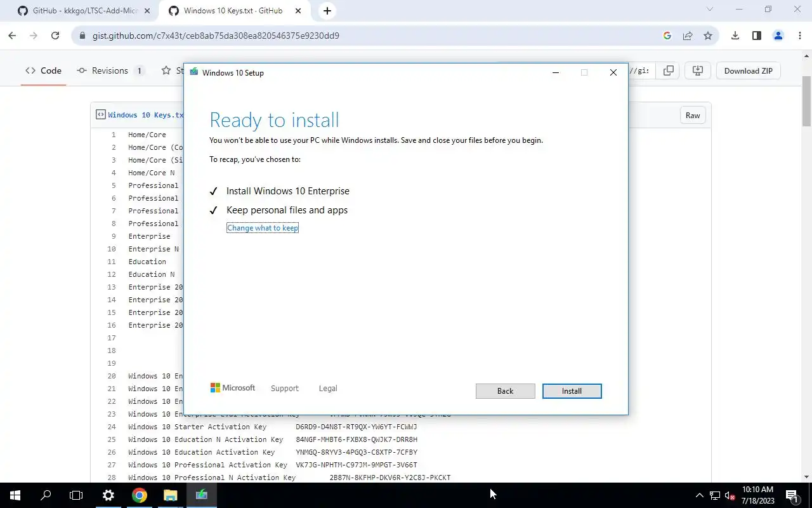View site information padlock icon
Viewport: 812px width, 508px height.
click(x=82, y=36)
